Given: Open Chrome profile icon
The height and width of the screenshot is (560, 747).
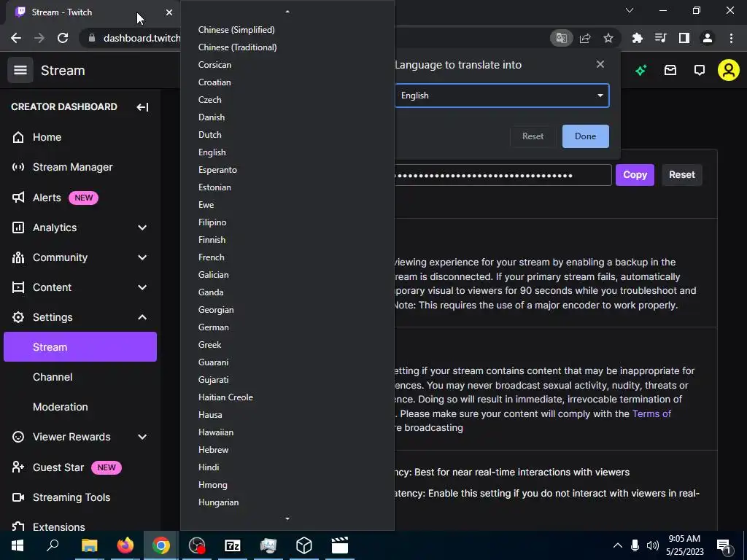Looking at the screenshot, I should pos(708,38).
